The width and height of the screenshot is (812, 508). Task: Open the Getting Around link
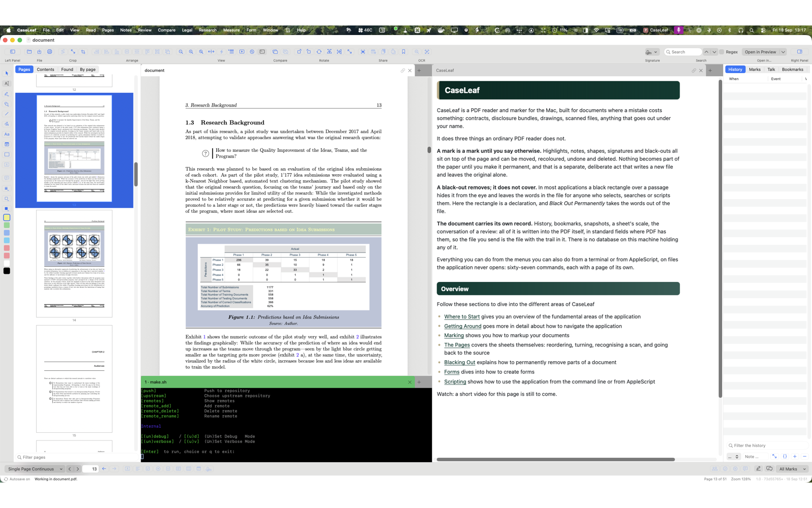point(462,326)
